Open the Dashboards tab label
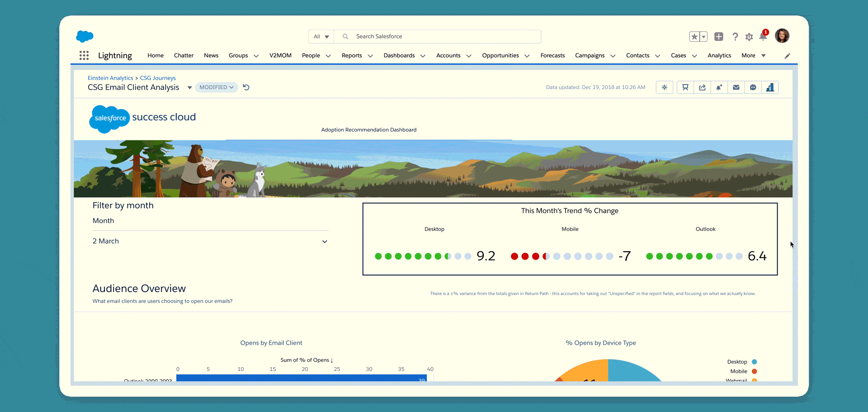Image resolution: width=868 pixels, height=412 pixels. click(399, 56)
